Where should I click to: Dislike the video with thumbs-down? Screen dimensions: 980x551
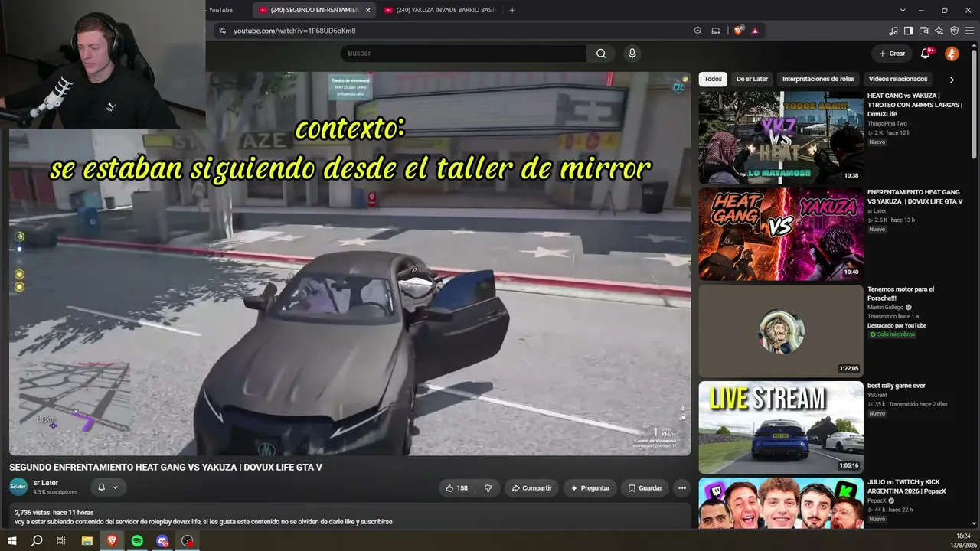coord(488,488)
